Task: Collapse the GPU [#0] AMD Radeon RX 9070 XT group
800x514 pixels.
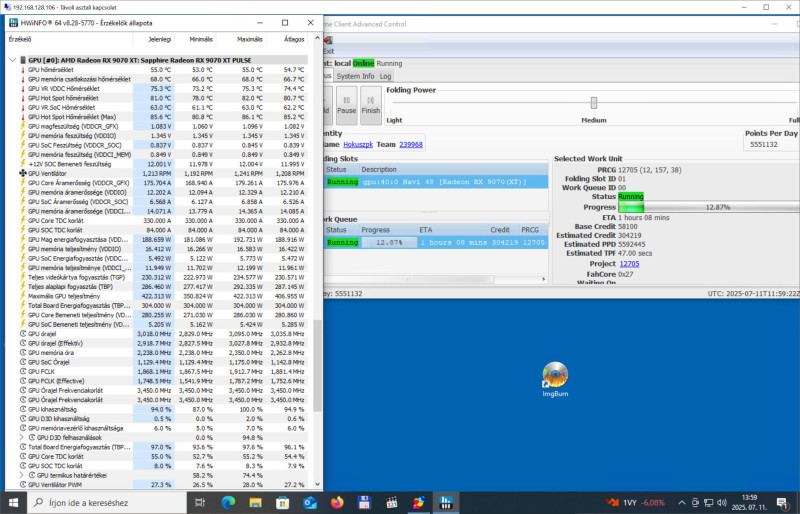Action: pos(13,60)
